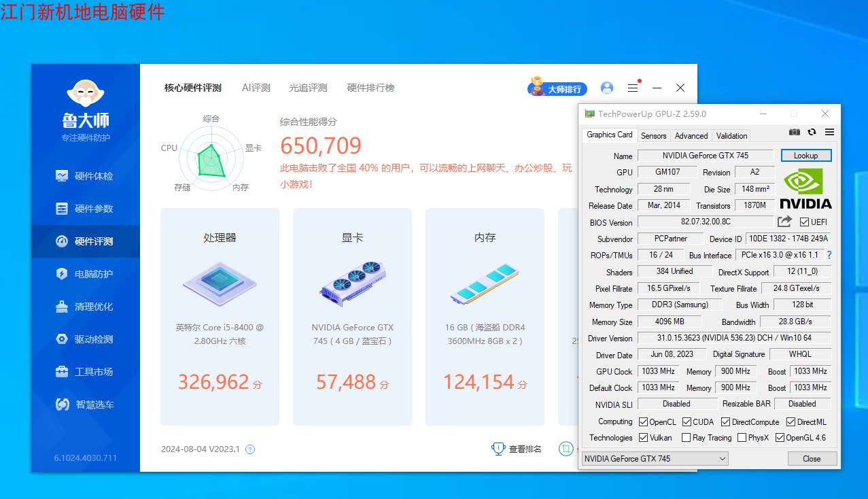This screenshot has height=499, width=868.
Task: Toggle the UEFI checkbox
Action: pos(804,222)
